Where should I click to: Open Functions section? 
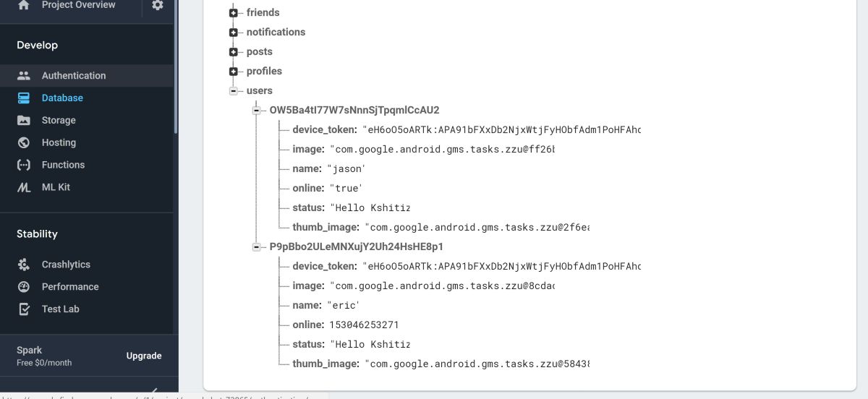coord(63,165)
